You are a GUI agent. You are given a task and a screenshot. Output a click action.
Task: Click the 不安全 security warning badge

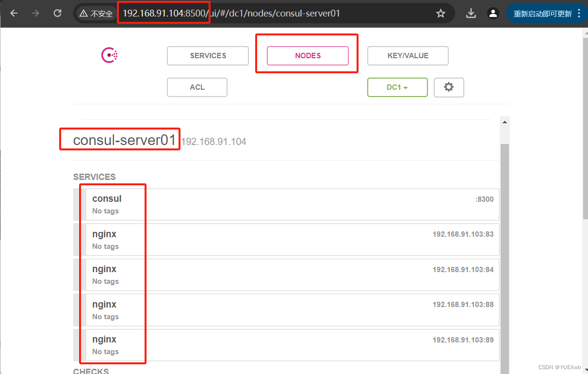click(96, 14)
